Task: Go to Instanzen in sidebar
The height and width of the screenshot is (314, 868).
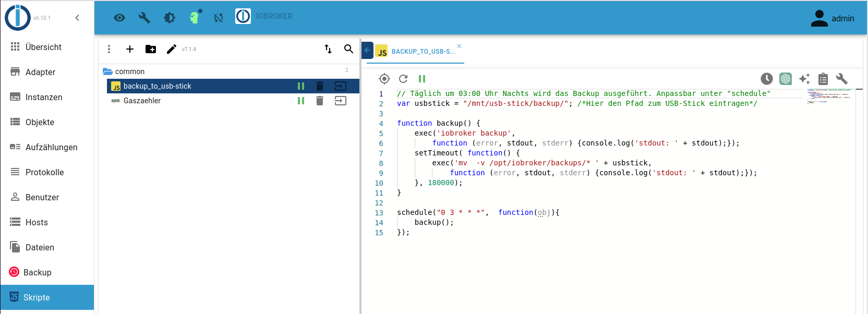Action: coord(47,97)
